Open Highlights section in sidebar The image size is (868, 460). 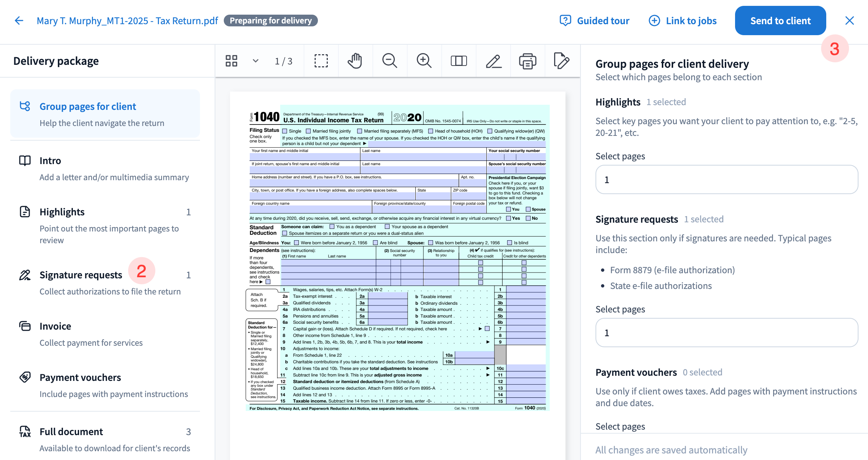point(62,212)
